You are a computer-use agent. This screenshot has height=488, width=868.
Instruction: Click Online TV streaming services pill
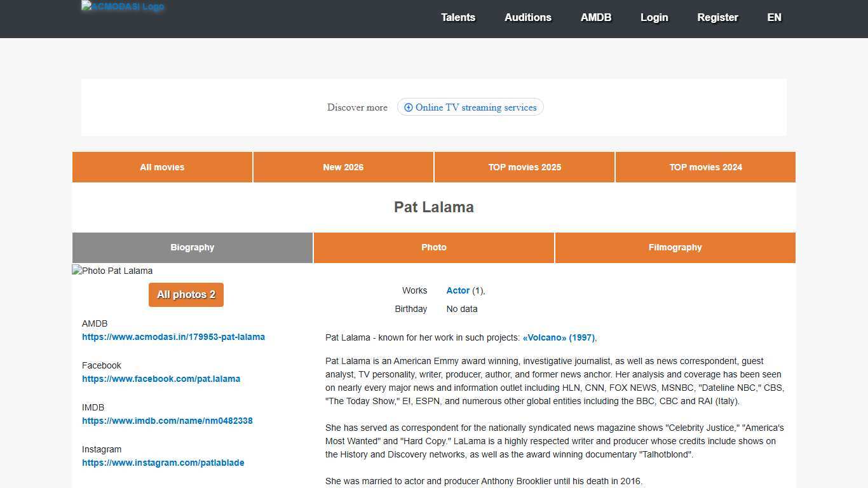click(x=470, y=107)
